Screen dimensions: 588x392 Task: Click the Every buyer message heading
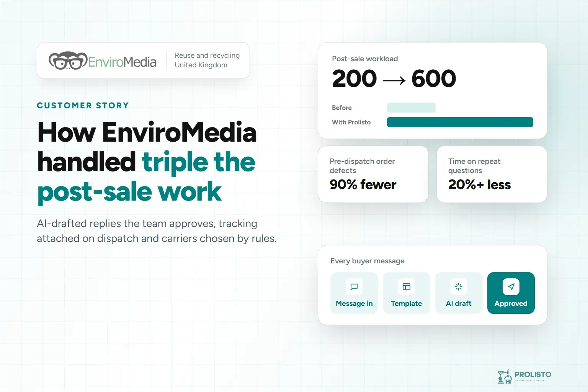coord(367,261)
